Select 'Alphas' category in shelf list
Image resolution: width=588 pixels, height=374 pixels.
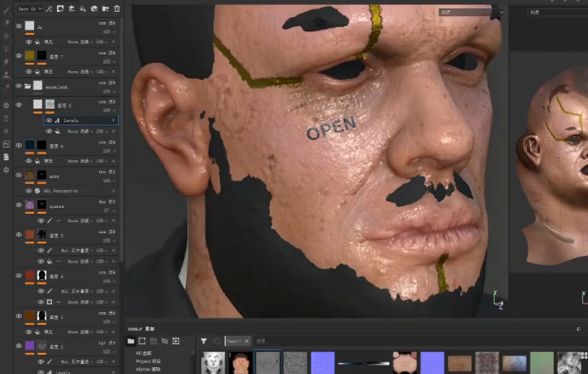(x=148, y=369)
